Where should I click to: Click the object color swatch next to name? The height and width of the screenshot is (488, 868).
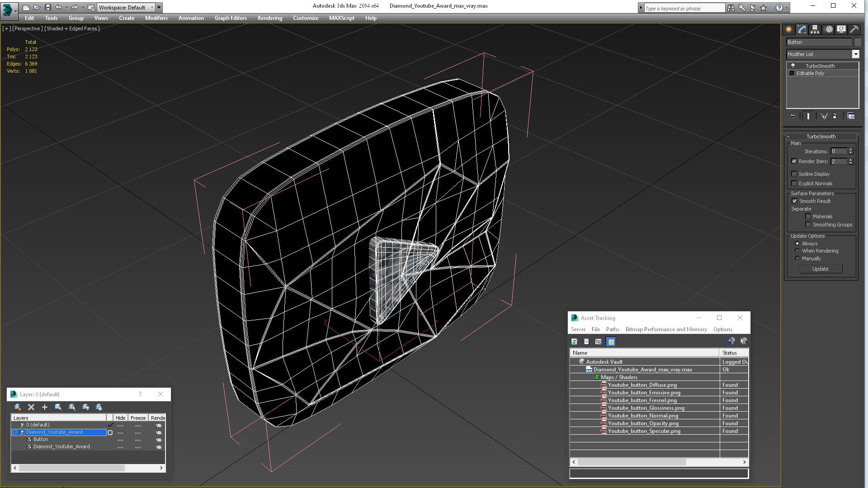pos(857,42)
